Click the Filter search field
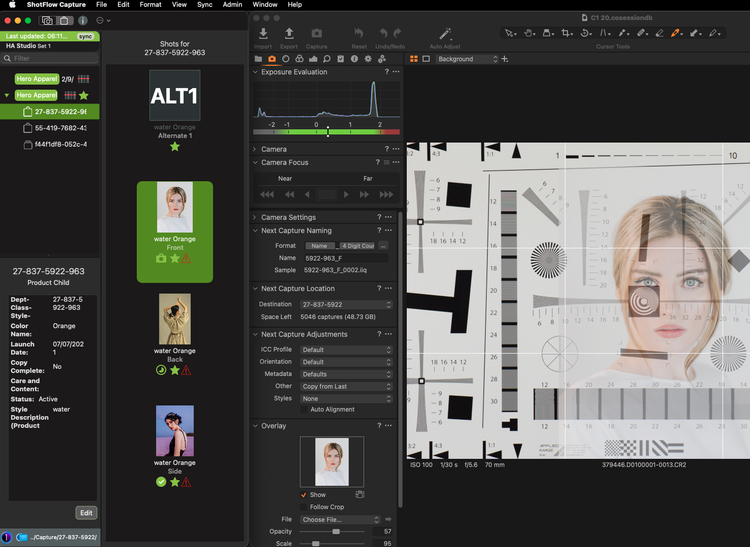Screen dimensions: 750x547 click(50, 58)
